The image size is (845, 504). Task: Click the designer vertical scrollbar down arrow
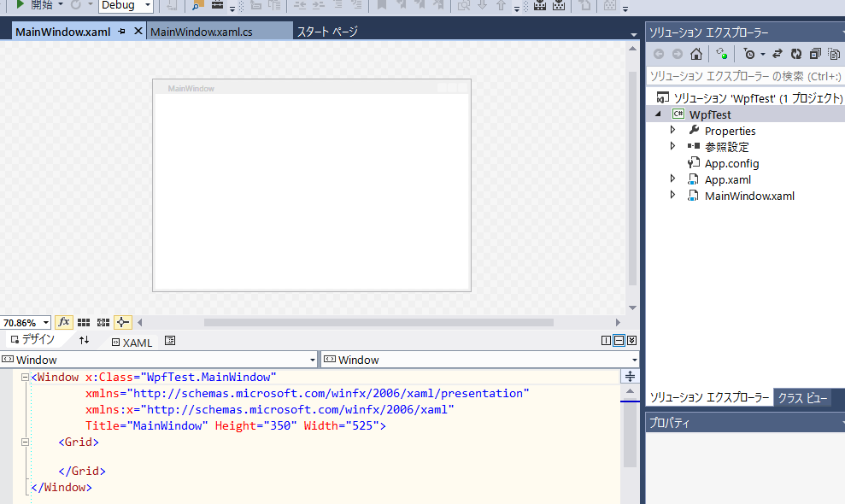632,308
